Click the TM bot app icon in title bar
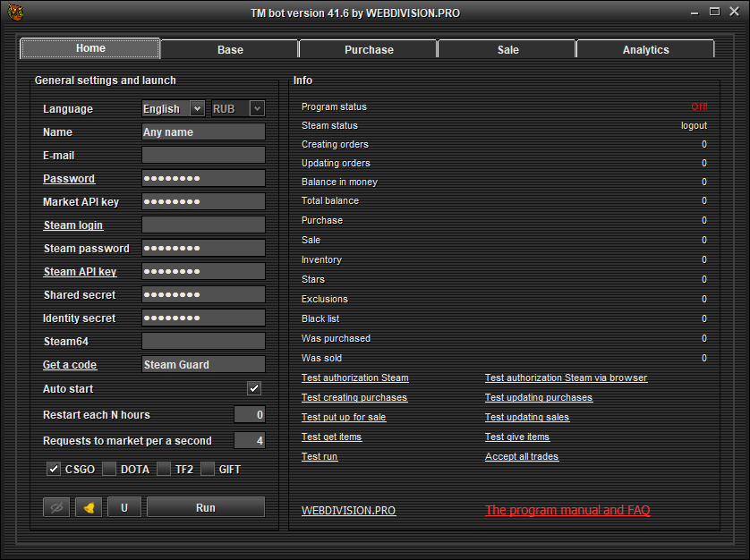750x560 pixels. tap(14, 13)
